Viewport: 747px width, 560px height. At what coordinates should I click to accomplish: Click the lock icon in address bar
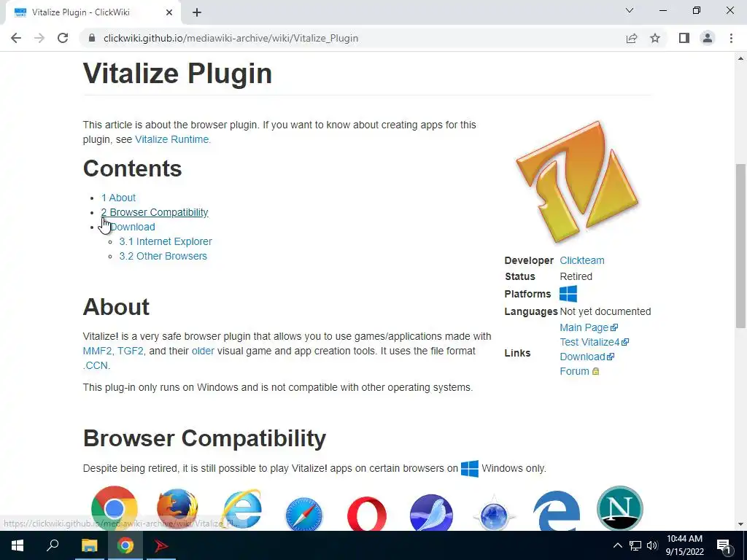coord(93,38)
